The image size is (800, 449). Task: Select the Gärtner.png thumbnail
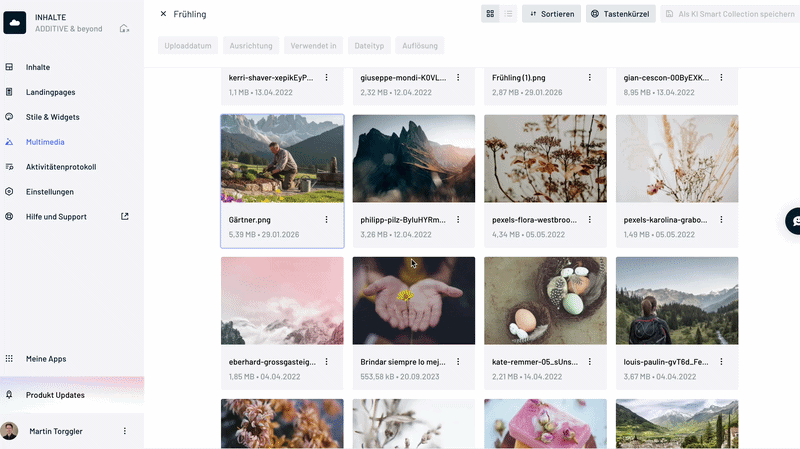(x=282, y=159)
